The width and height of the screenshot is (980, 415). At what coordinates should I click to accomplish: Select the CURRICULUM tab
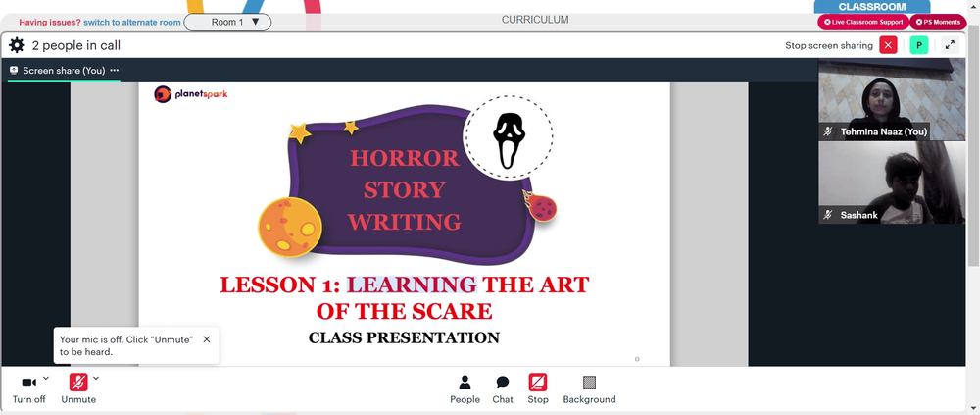pos(535,20)
